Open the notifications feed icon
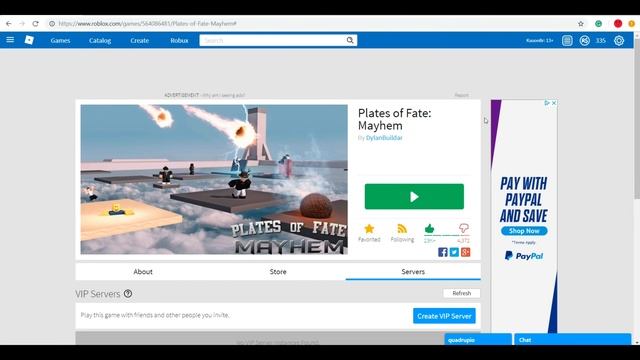 pyautogui.click(x=567, y=40)
